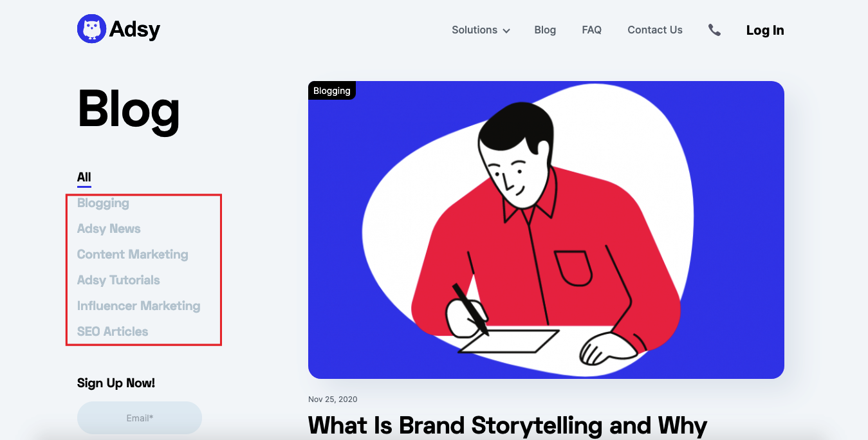Open the Adsy Tutorials category
Image resolution: width=868 pixels, height=440 pixels.
point(118,280)
